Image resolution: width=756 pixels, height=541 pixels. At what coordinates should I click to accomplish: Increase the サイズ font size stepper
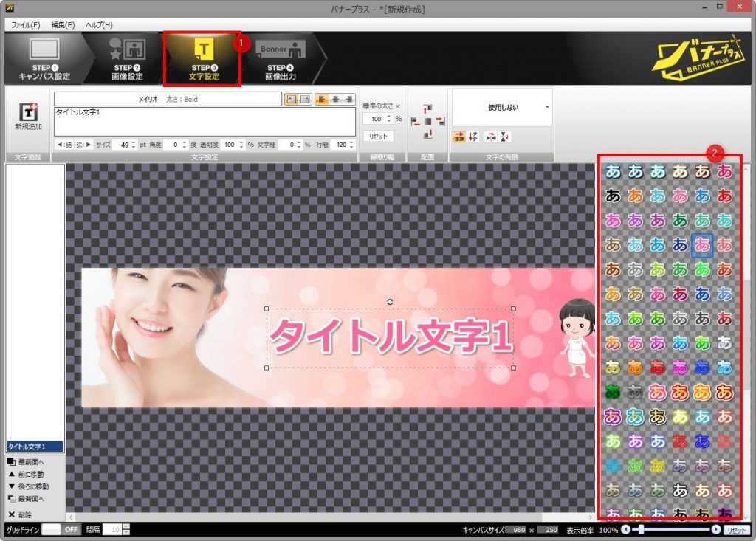pyautogui.click(x=134, y=142)
